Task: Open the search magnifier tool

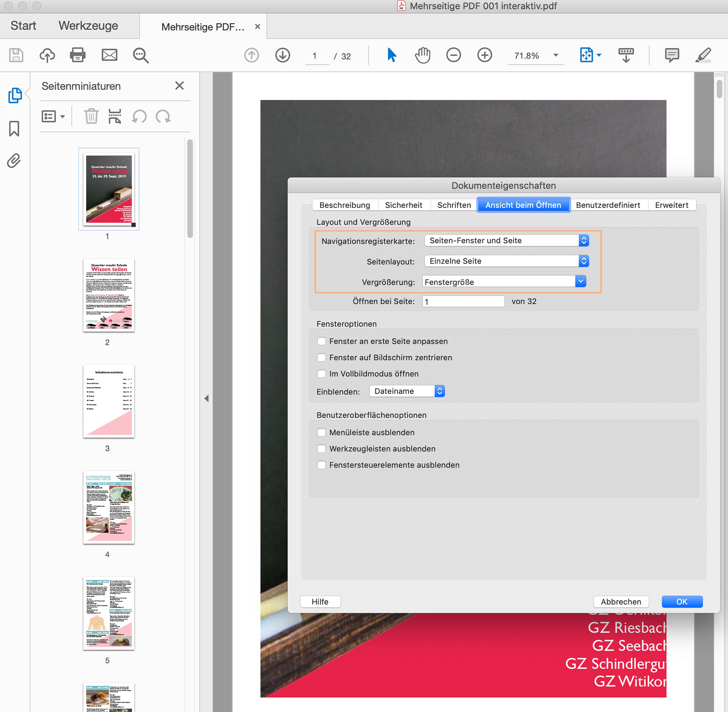Action: click(141, 55)
